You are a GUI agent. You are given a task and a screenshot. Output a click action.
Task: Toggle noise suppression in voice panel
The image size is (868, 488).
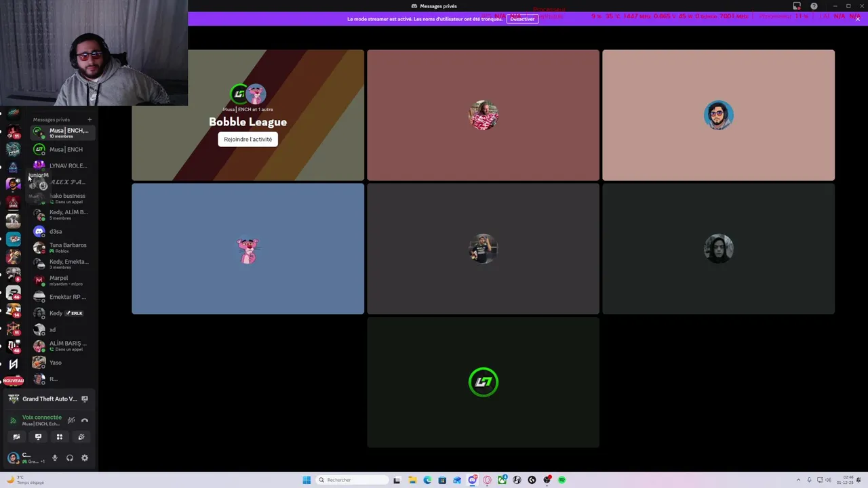click(x=71, y=420)
